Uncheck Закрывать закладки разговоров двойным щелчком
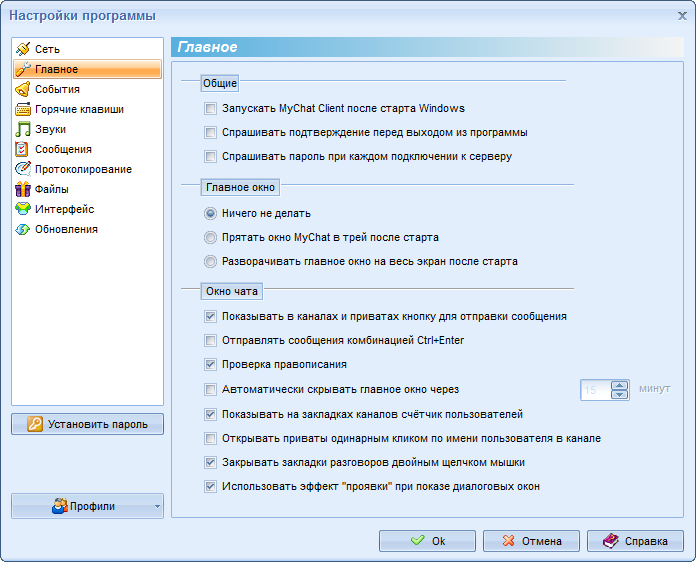The height and width of the screenshot is (562, 696). click(x=210, y=462)
